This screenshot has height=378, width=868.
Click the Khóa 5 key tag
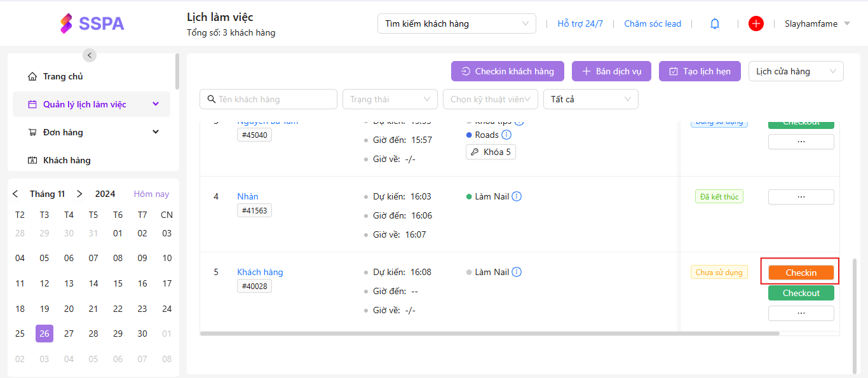pyautogui.click(x=491, y=152)
